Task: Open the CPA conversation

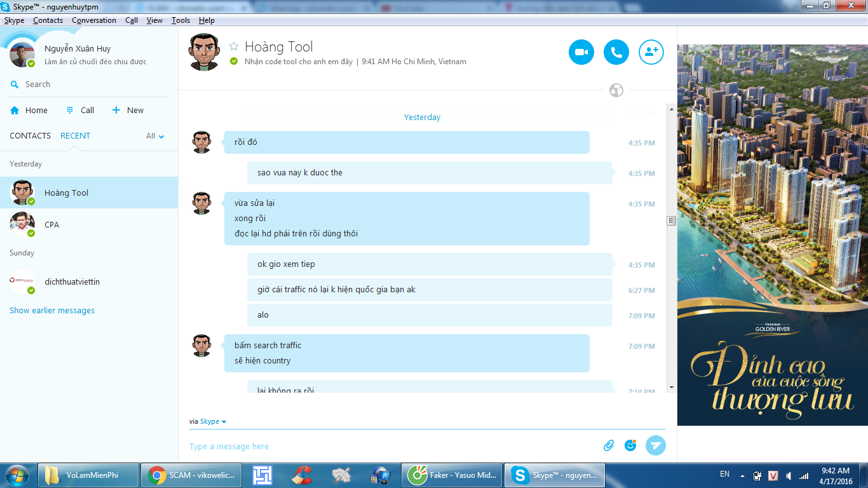Action: click(89, 224)
